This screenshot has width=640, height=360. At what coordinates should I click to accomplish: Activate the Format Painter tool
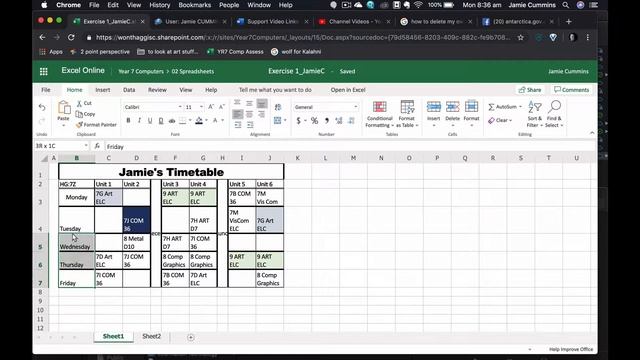96,124
